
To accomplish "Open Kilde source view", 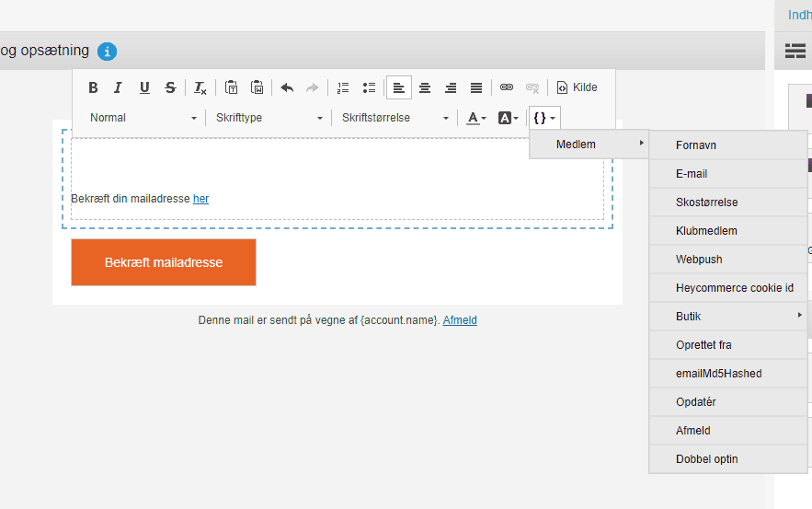I will pyautogui.click(x=577, y=88).
